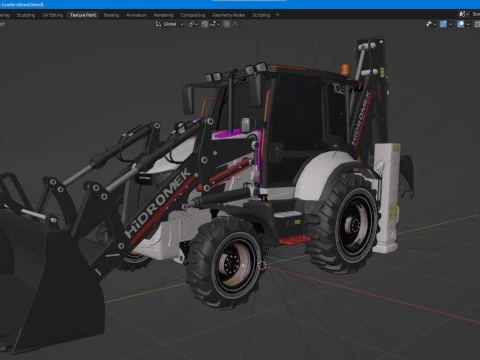480x360 pixels.
Task: Open the scene browse dropdown
Action: (464, 14)
